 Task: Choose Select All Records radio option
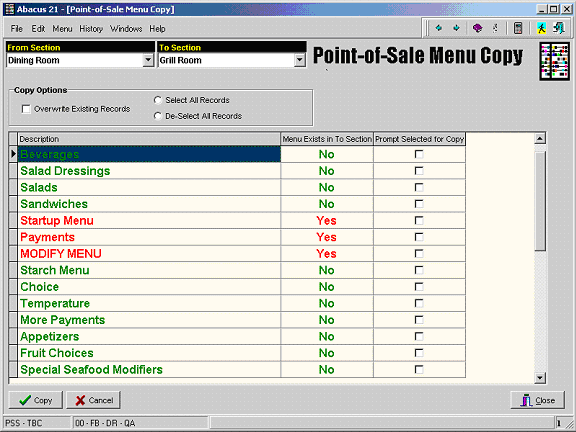click(x=158, y=100)
